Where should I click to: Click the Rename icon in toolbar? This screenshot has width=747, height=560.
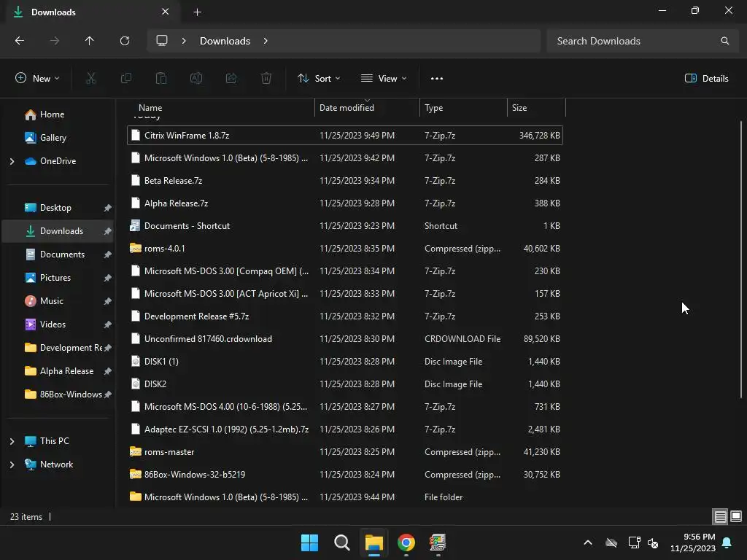[196, 78]
